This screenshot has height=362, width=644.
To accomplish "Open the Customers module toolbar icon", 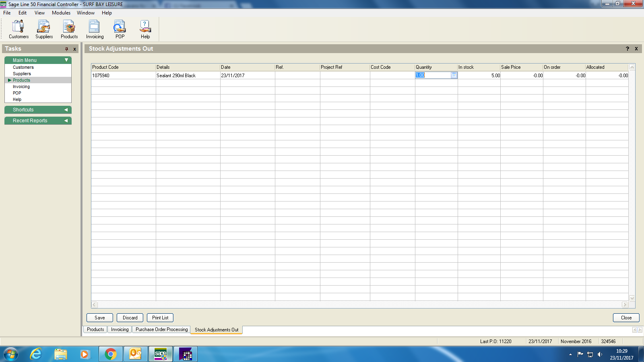I will point(19,29).
